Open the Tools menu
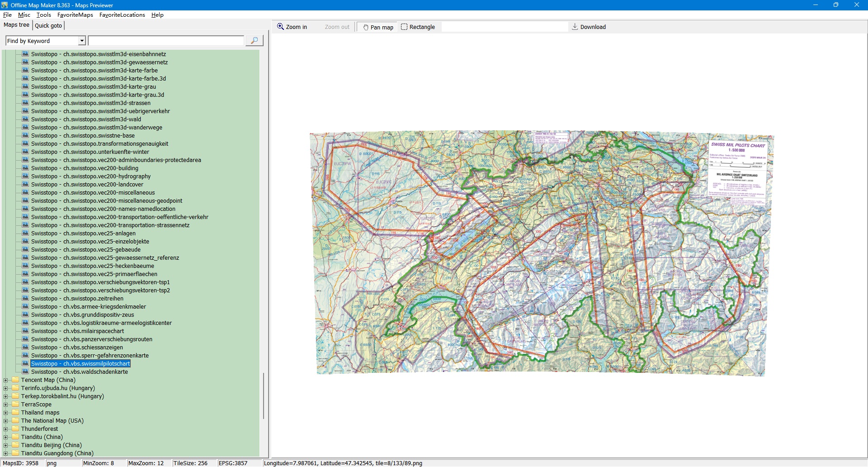 point(43,15)
